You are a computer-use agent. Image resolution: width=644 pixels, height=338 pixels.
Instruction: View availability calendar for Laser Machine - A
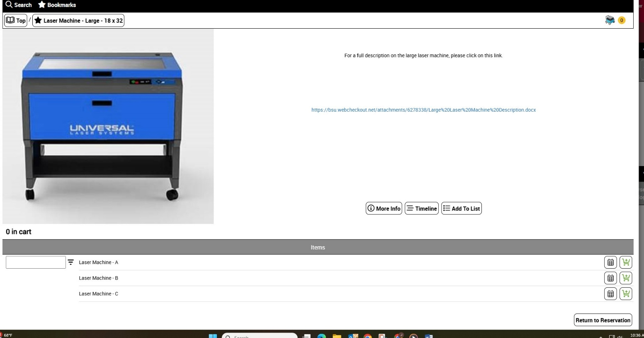point(610,262)
